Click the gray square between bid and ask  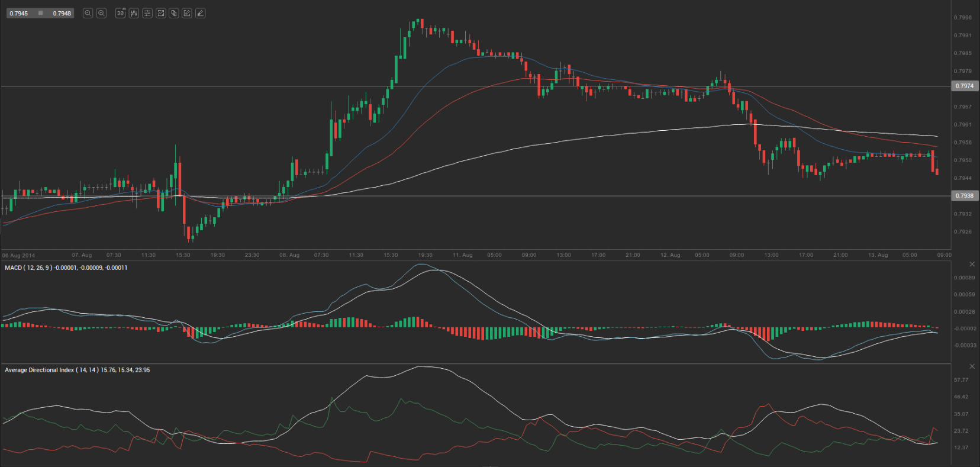pos(40,13)
